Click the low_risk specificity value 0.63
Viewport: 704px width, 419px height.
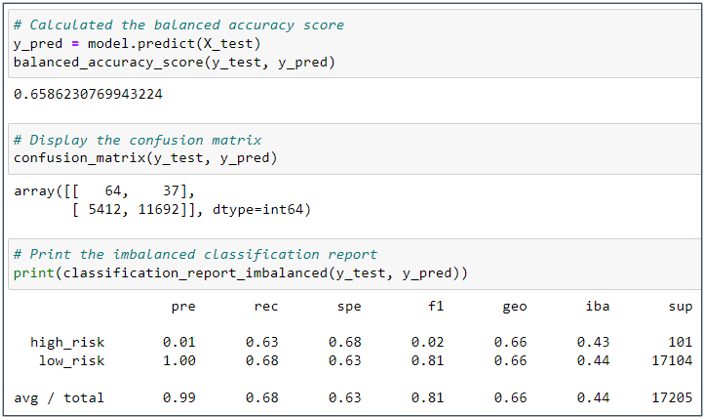point(345,361)
